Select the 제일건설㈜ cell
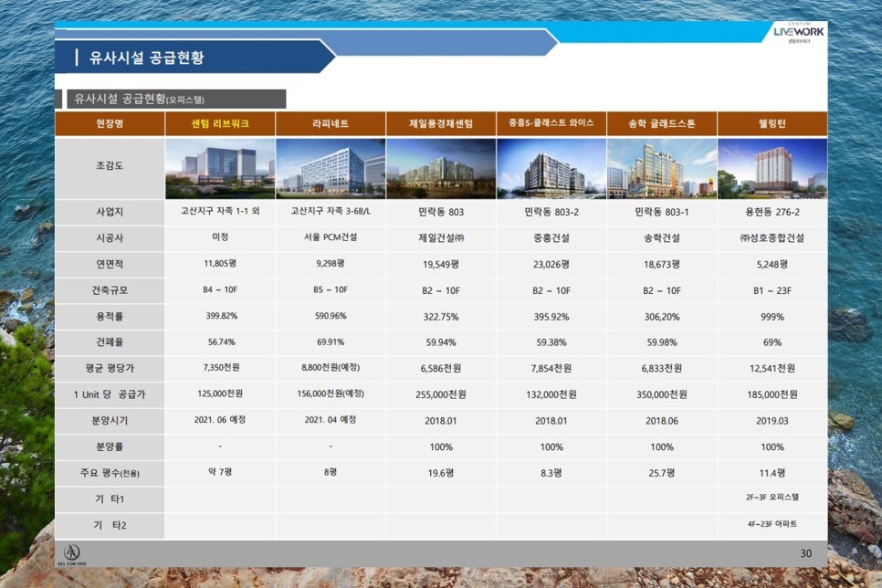Screen dimensions: 882x588 pyautogui.click(x=441, y=238)
